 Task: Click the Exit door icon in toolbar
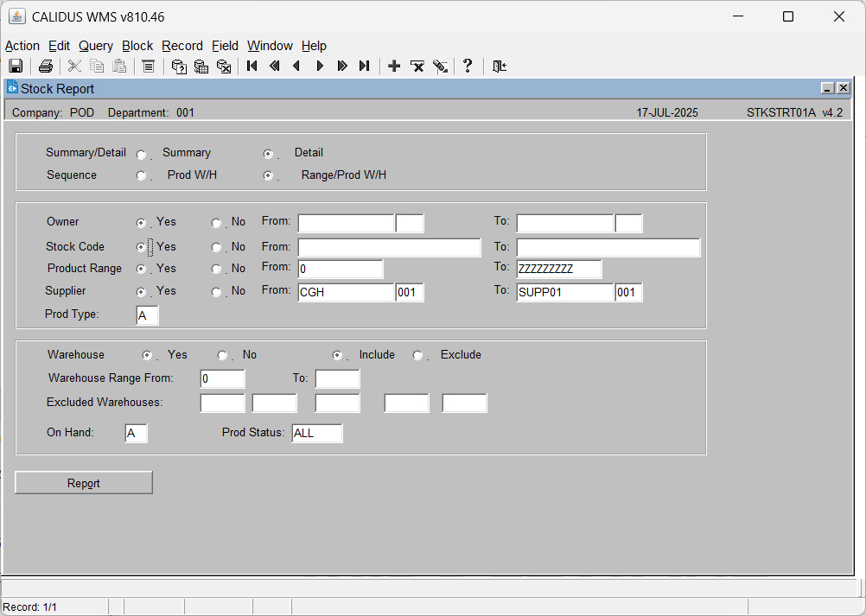point(500,67)
